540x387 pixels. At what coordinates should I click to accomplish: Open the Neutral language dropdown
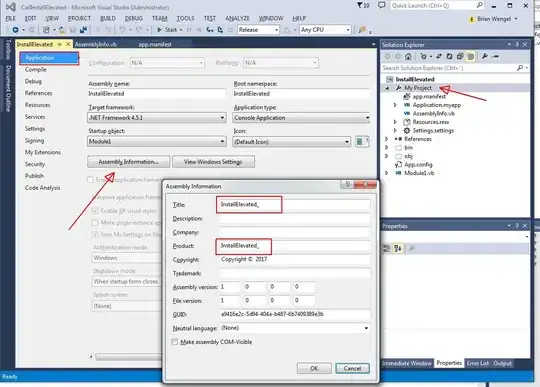294,328
